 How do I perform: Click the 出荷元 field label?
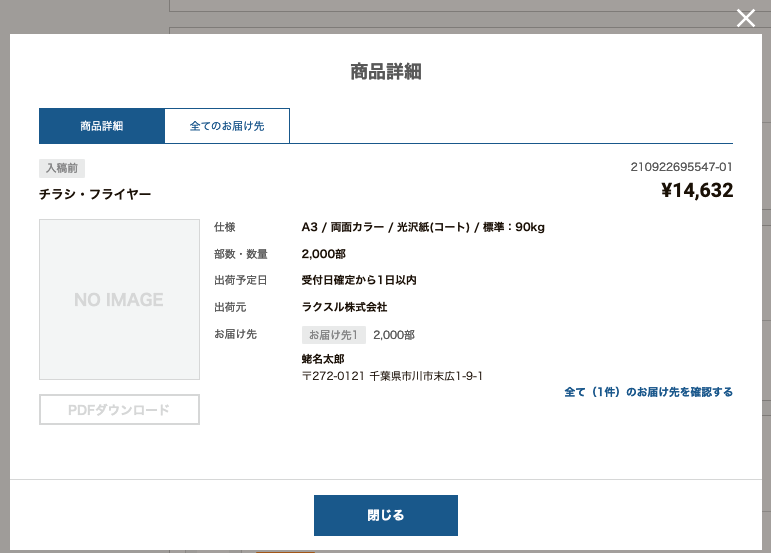point(230,307)
